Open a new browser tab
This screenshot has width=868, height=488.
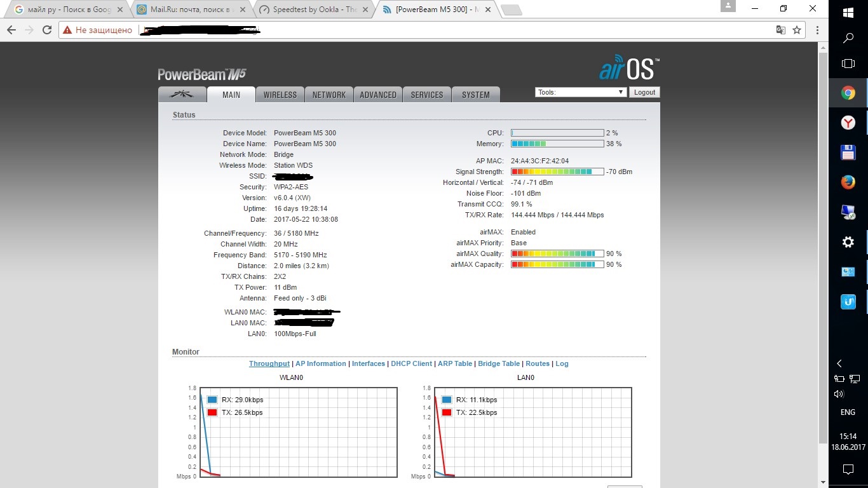click(x=511, y=10)
